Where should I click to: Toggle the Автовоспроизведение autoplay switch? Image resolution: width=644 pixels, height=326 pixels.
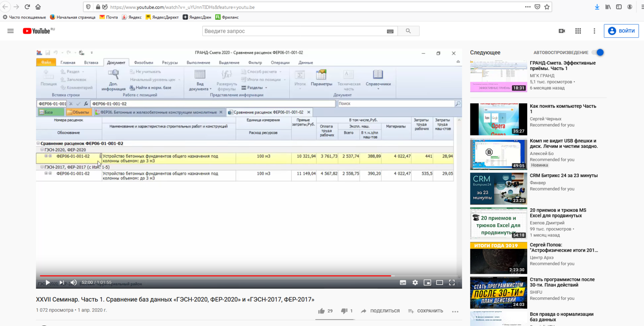[x=598, y=52]
